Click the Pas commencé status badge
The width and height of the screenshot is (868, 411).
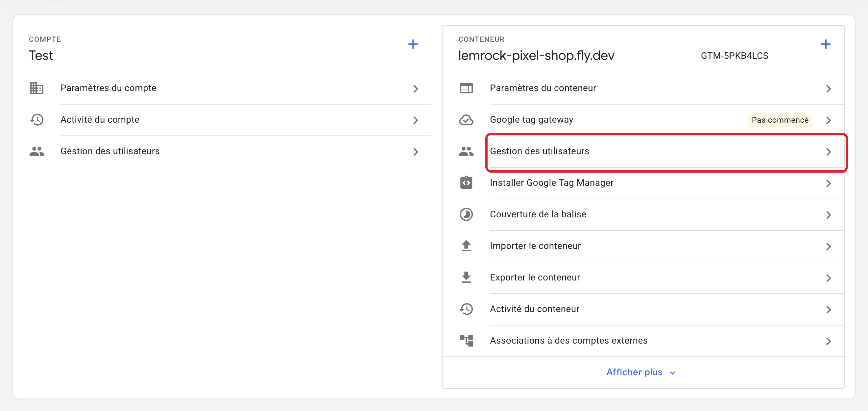[x=780, y=120]
